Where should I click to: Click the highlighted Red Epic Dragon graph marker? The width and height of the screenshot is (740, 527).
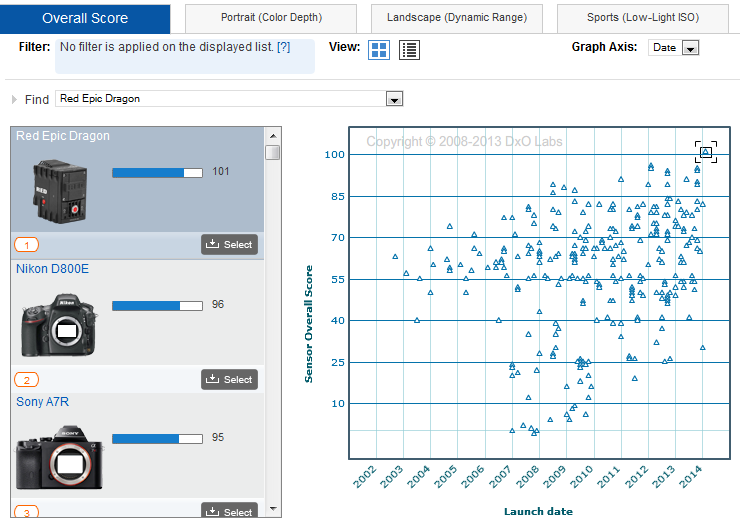[x=705, y=152]
